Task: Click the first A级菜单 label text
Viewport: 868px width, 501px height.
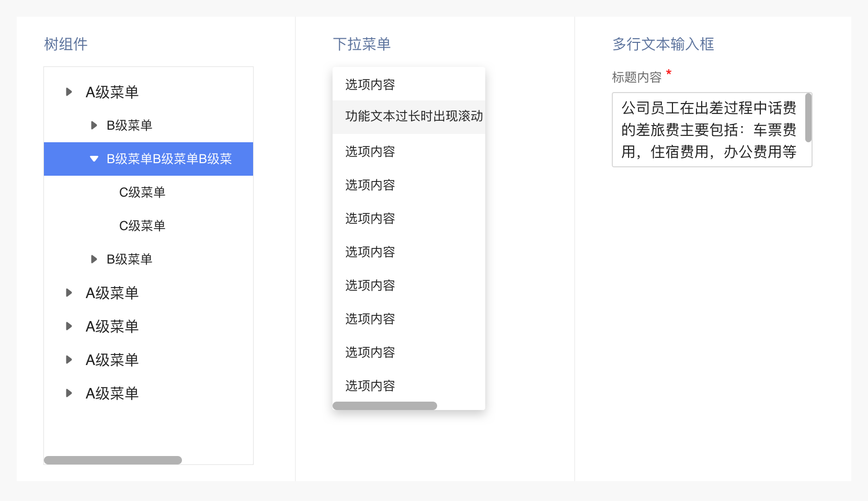Action: point(112,92)
